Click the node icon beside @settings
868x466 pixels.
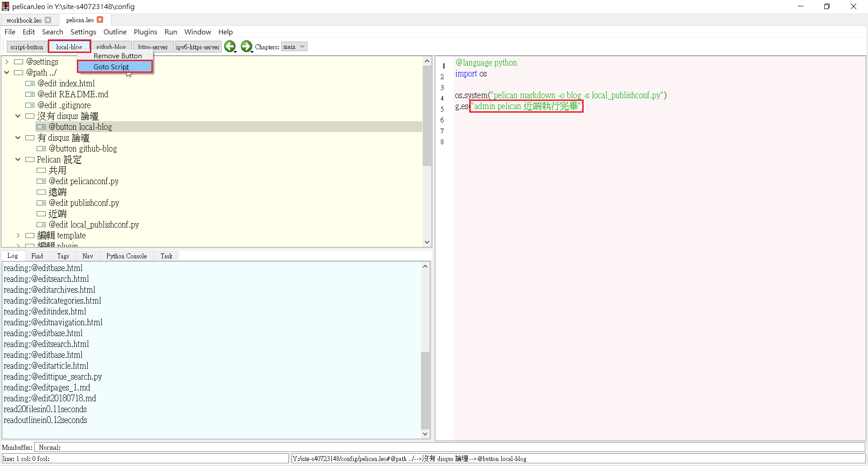tap(19, 62)
